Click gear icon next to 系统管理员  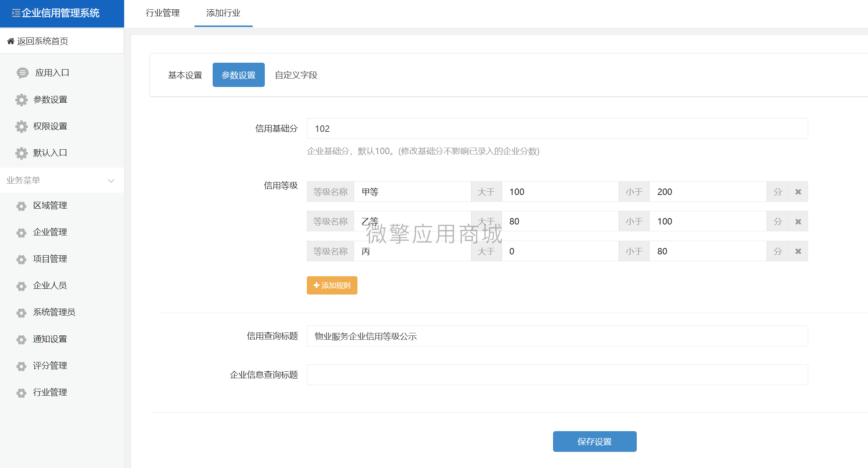click(x=21, y=313)
